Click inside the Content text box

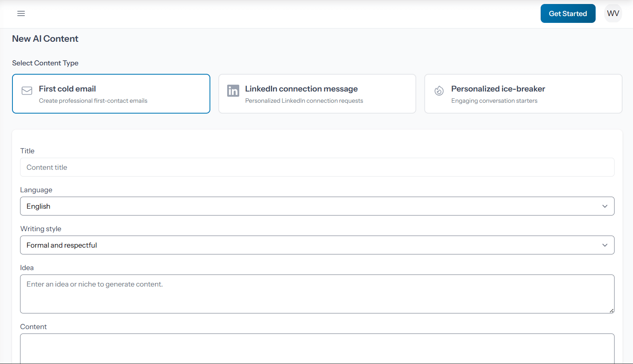point(317,348)
